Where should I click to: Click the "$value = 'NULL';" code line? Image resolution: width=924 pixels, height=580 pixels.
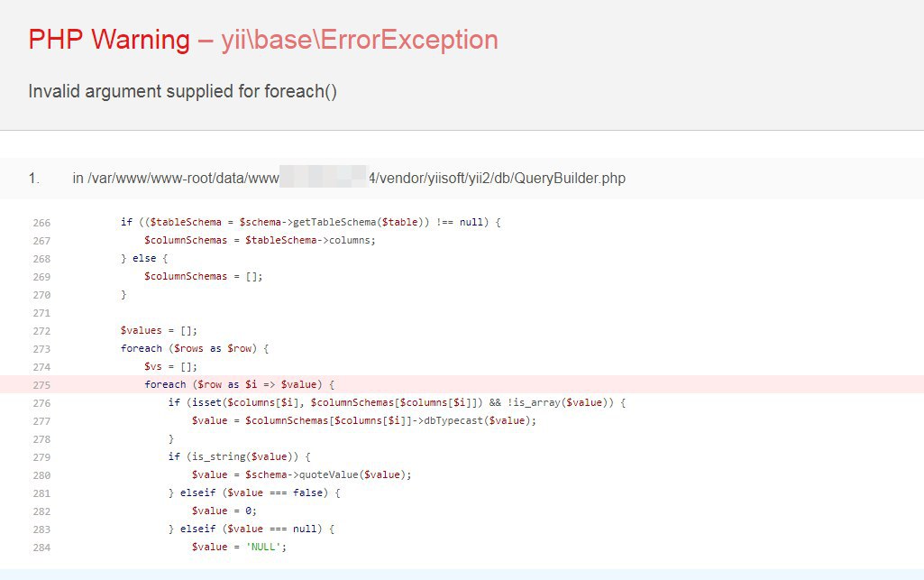(239, 547)
